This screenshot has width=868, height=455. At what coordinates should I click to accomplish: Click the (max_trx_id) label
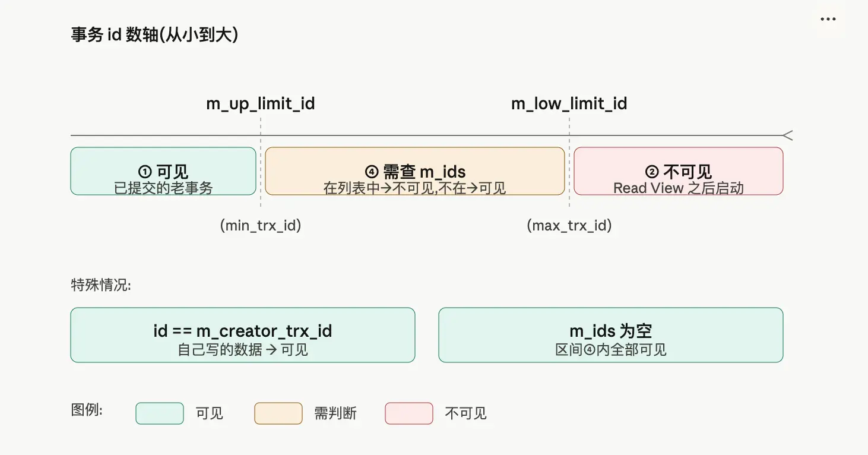(x=569, y=226)
